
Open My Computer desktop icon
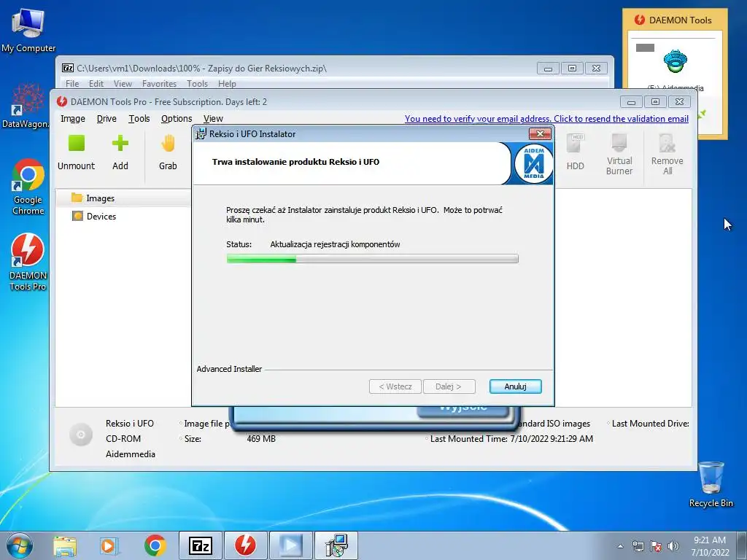click(x=28, y=31)
